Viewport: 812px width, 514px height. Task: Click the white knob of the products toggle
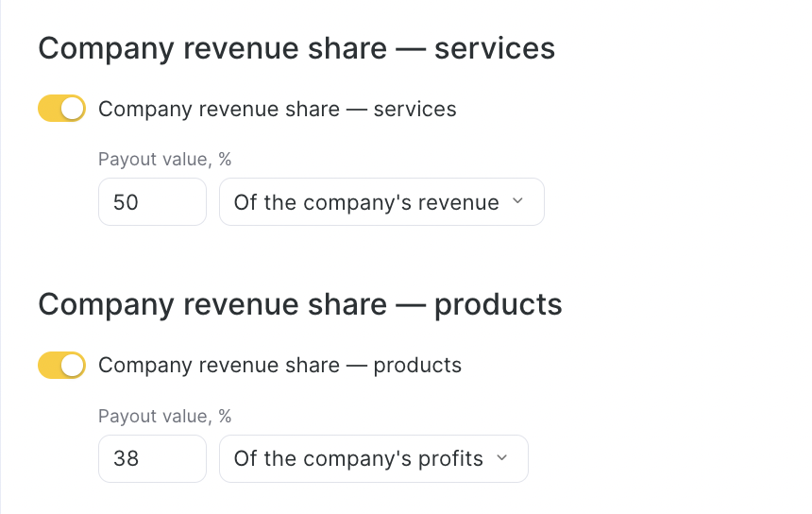(x=73, y=365)
